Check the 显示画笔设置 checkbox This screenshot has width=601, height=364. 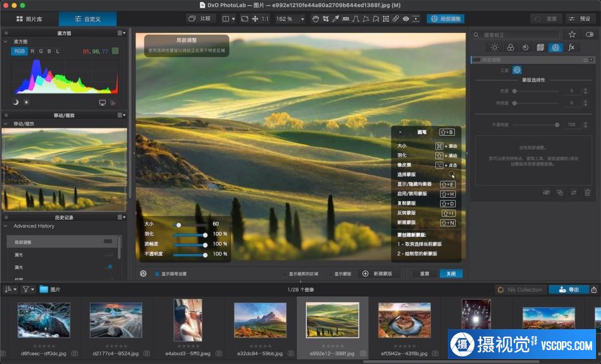click(x=157, y=274)
